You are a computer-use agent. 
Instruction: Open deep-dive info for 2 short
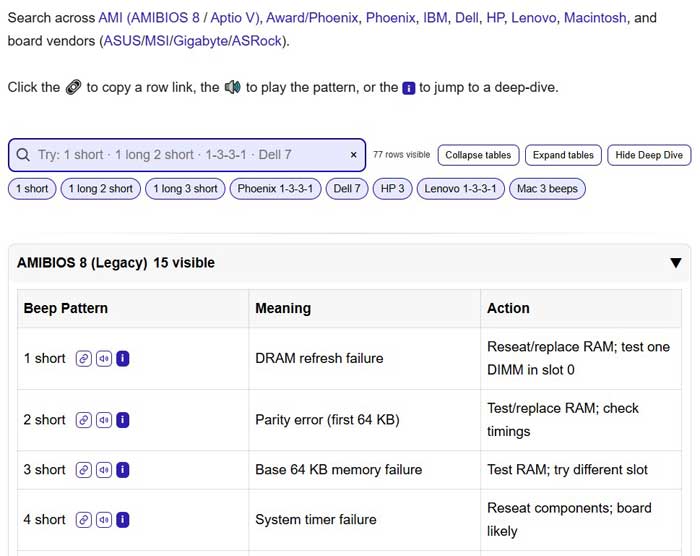(x=123, y=420)
